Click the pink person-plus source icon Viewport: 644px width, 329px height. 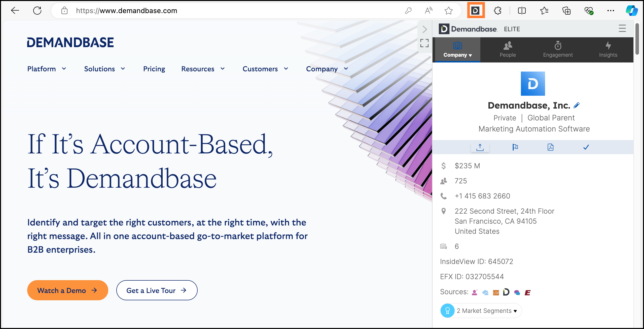(x=475, y=292)
